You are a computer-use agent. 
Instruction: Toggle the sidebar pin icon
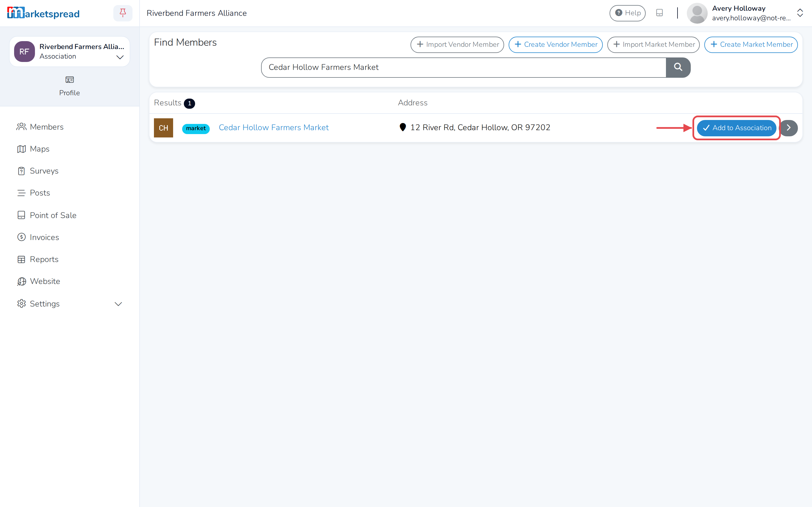point(123,13)
